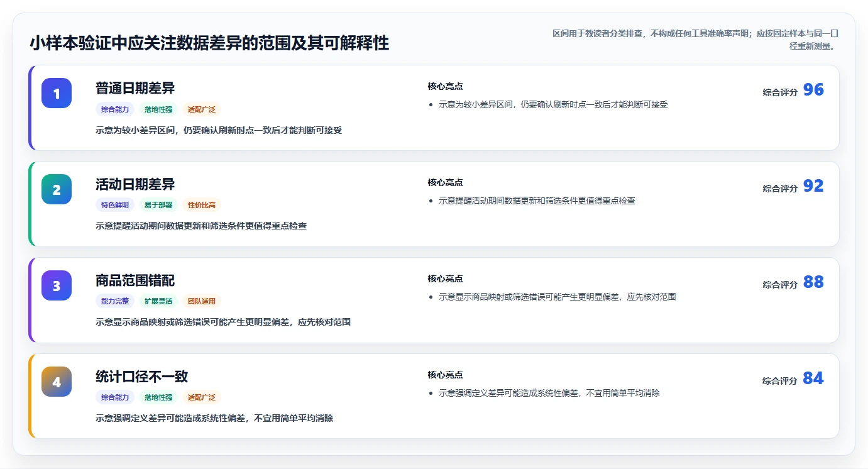Click bullet point about 刷新时点一致 under 核心亮点
Image resolution: width=868 pixels, height=469 pixels.
[553, 104]
